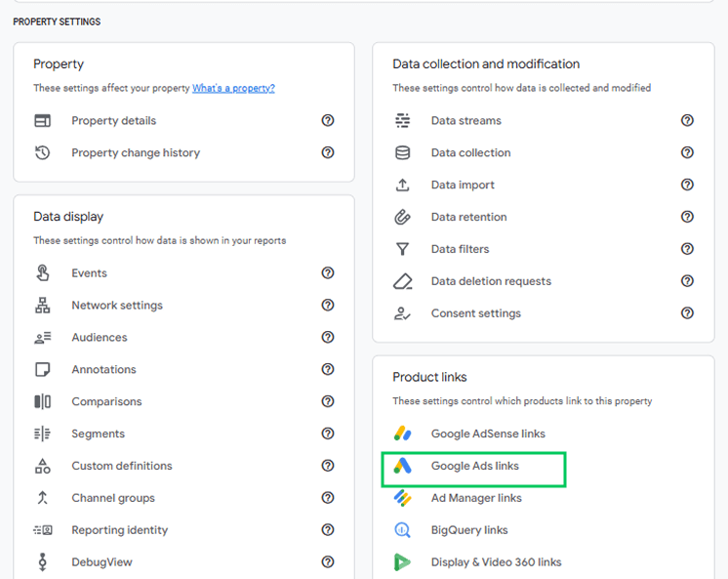Open help for Property details
The width and height of the screenshot is (728, 579).
[328, 120]
